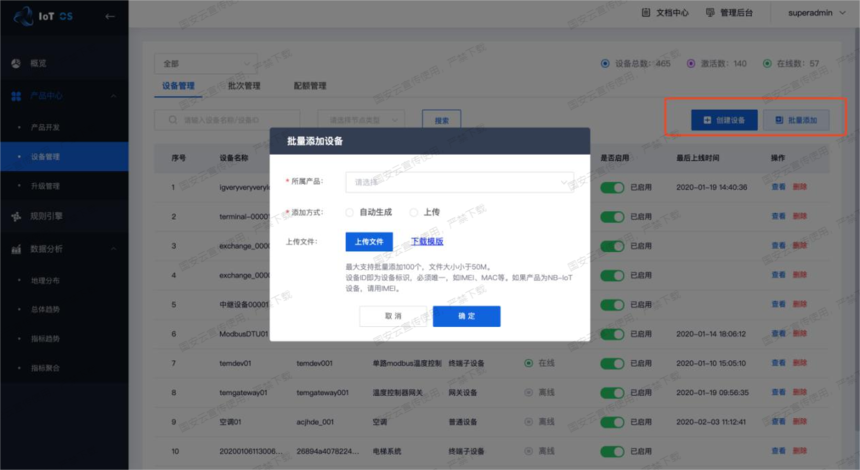Click the 离线 status icon for 空调01

click(x=528, y=422)
